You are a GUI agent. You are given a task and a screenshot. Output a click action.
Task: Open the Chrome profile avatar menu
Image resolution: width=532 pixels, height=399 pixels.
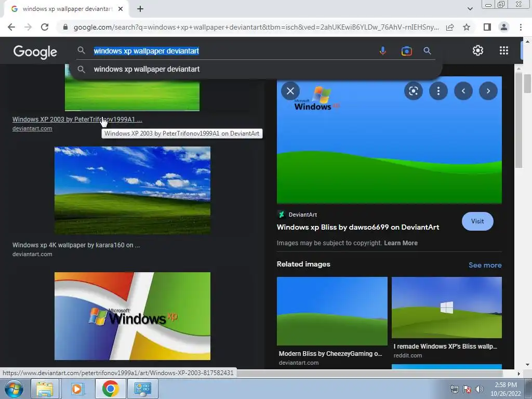pyautogui.click(x=504, y=27)
